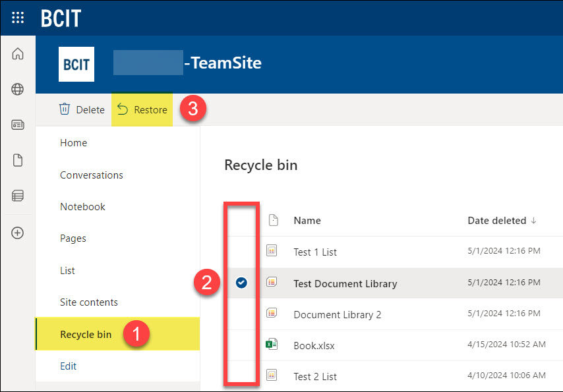563x392 pixels.
Task: Open news via the news icon
Action: (x=18, y=125)
